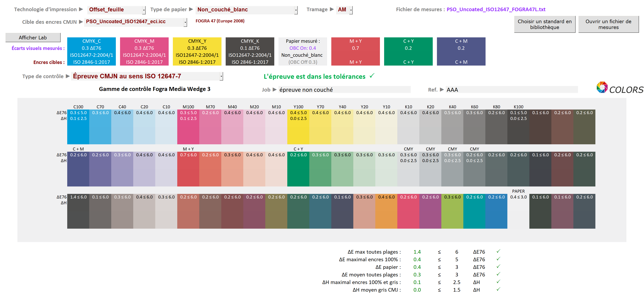Click the Job field épreuve non couché

[344, 90]
